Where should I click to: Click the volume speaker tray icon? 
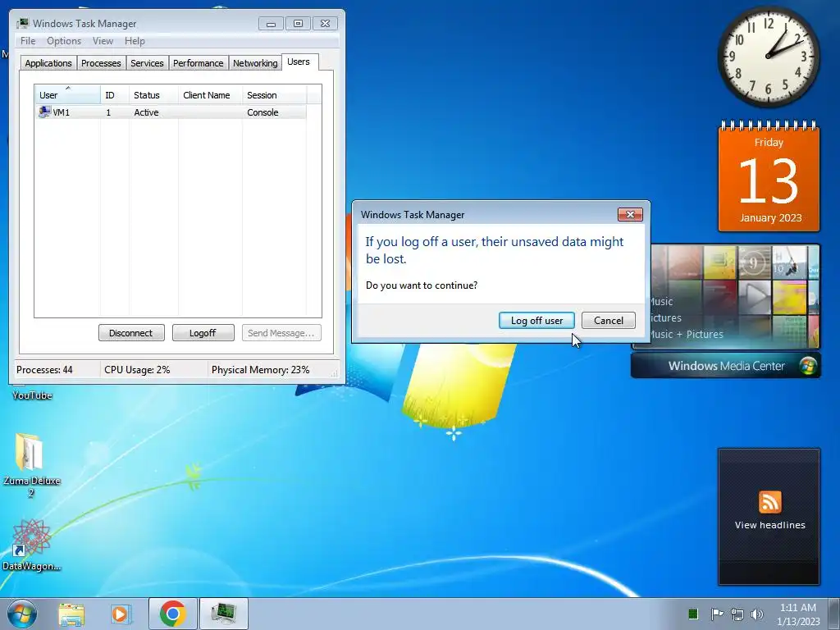pyautogui.click(x=757, y=614)
